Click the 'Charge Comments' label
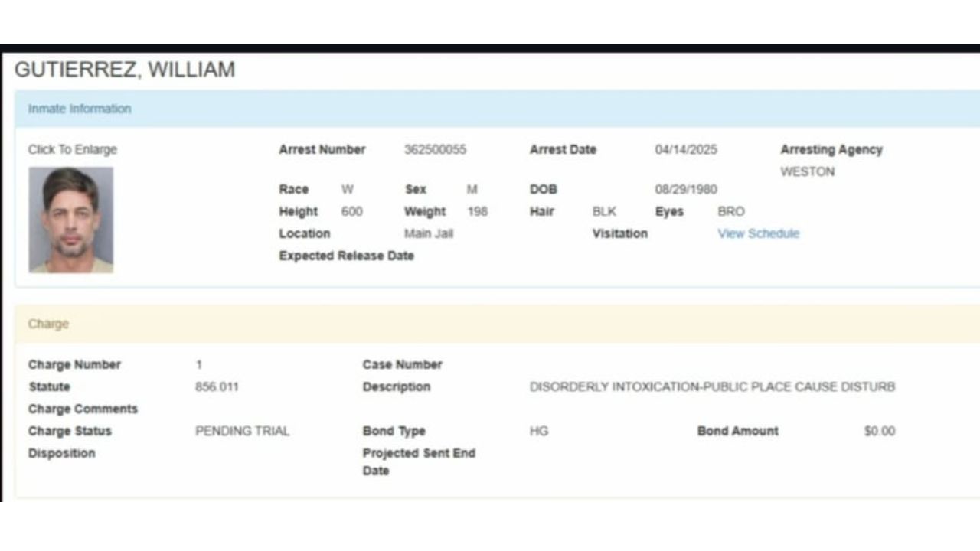 [x=83, y=409]
